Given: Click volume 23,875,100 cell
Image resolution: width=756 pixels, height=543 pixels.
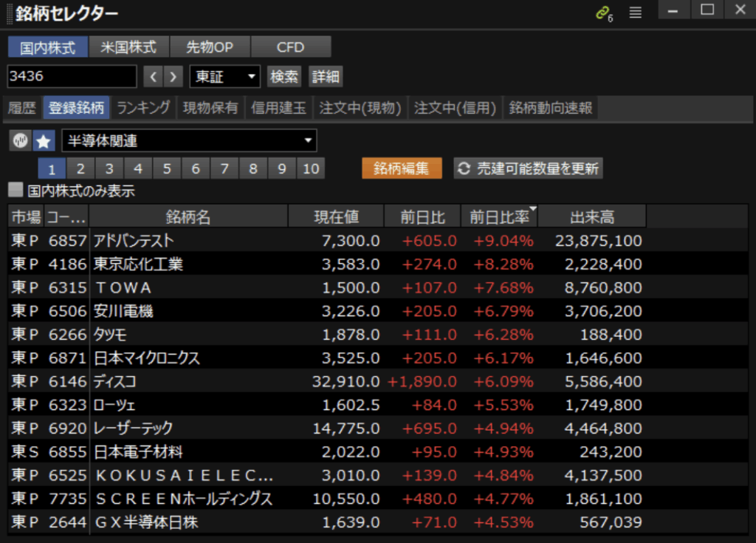Looking at the screenshot, I should pyautogui.click(x=598, y=240).
